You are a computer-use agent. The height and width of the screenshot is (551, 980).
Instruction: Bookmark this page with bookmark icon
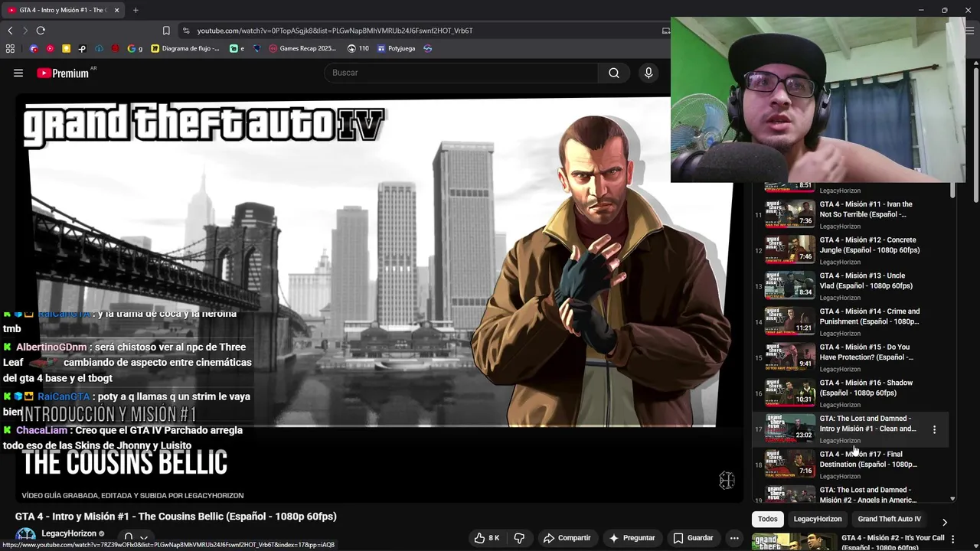(x=166, y=31)
